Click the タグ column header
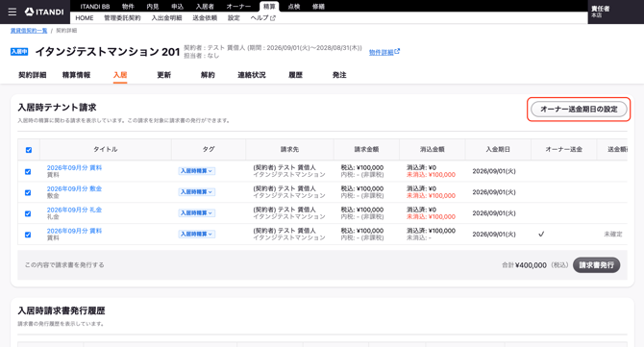The image size is (644, 347). click(x=209, y=150)
